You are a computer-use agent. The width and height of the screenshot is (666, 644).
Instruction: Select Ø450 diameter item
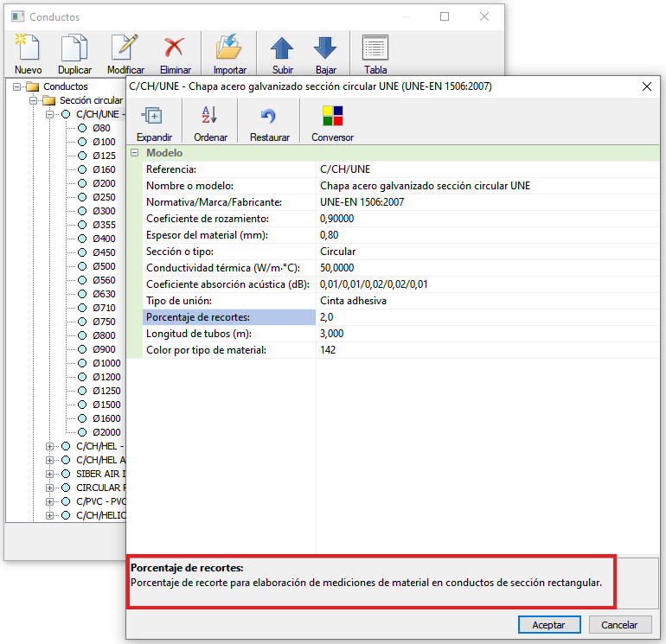104,252
